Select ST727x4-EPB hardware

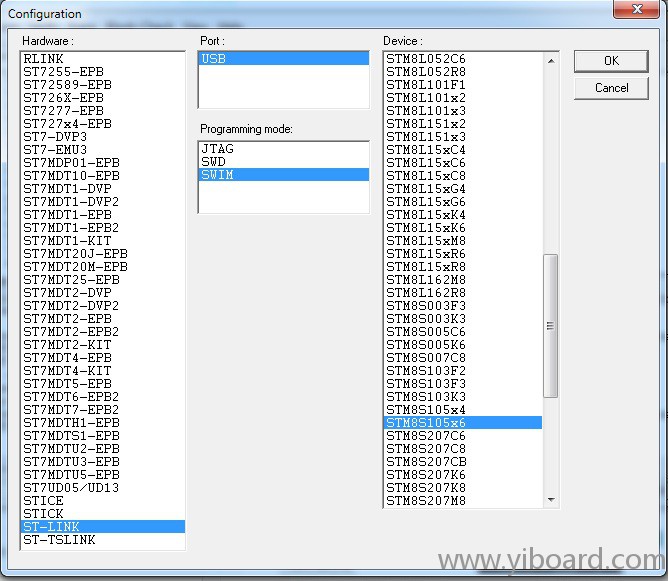point(103,124)
